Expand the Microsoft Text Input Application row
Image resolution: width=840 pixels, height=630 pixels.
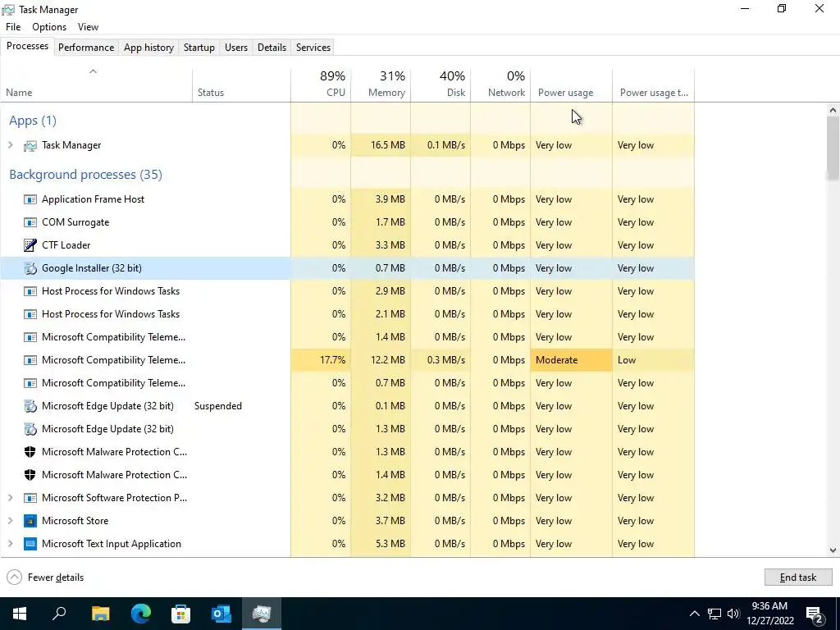[10, 544]
